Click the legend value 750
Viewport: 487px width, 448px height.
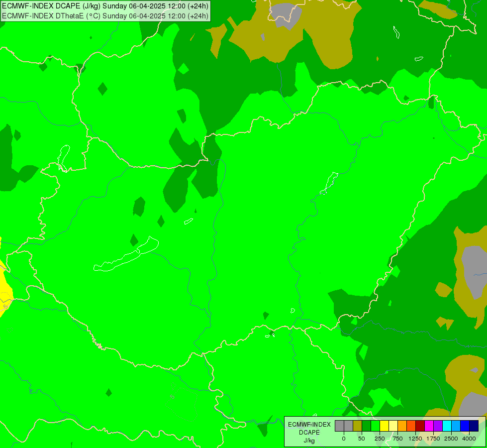tap(397, 439)
